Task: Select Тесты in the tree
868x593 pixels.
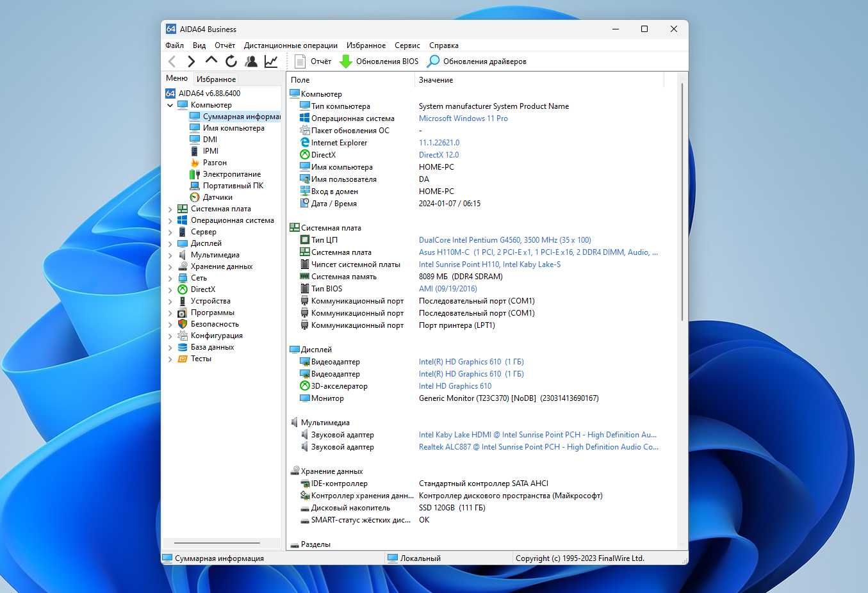Action: tap(194, 359)
